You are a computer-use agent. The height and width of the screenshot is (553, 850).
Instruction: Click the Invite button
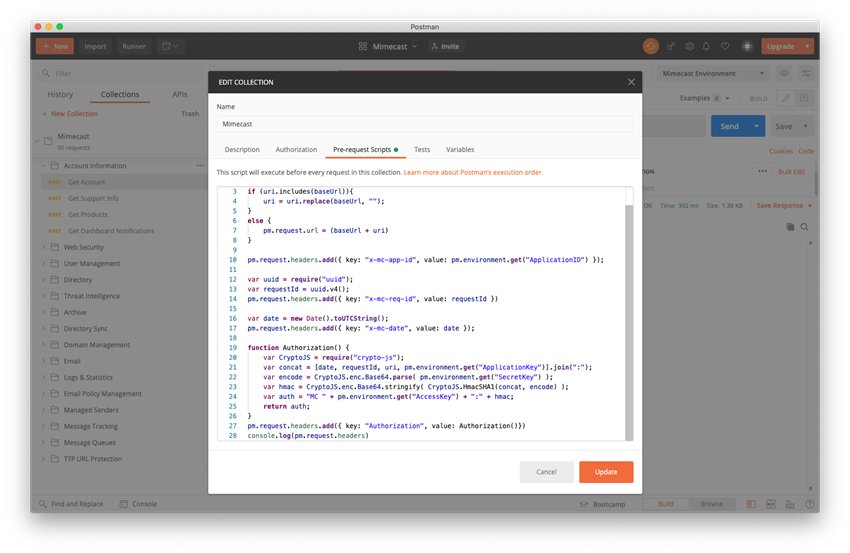445,47
